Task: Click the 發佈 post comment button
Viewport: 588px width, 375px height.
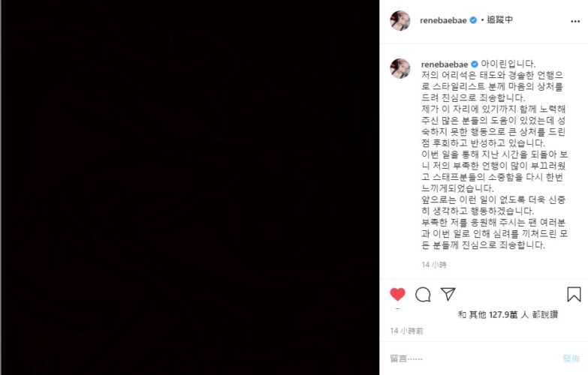Action: [x=571, y=358]
